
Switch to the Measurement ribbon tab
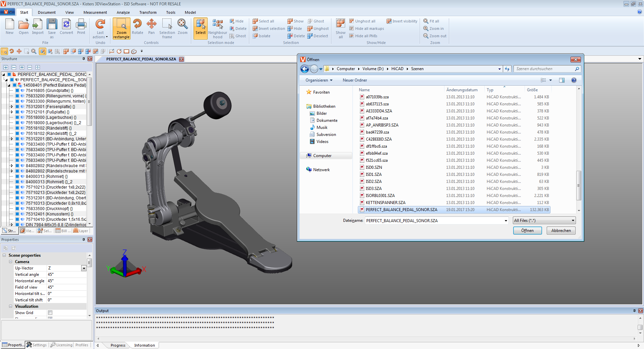pyautogui.click(x=95, y=12)
